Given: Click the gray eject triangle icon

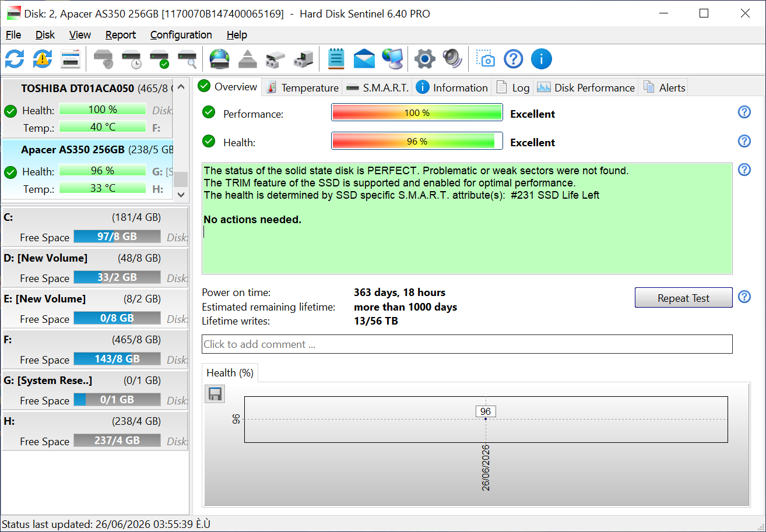Looking at the screenshot, I should point(248,59).
